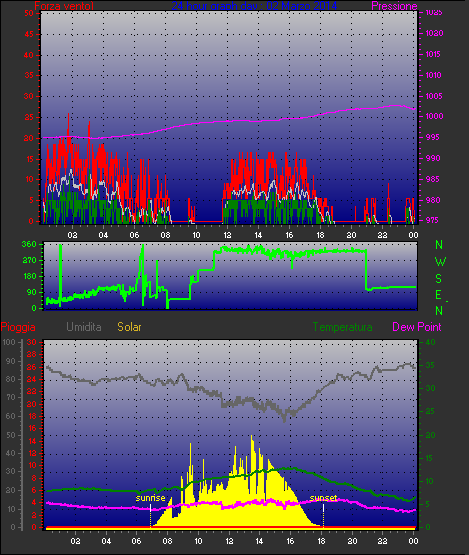Image resolution: width=469 pixels, height=555 pixels.
Task: Select the '26' red rain axis value
Action: tap(32, 367)
